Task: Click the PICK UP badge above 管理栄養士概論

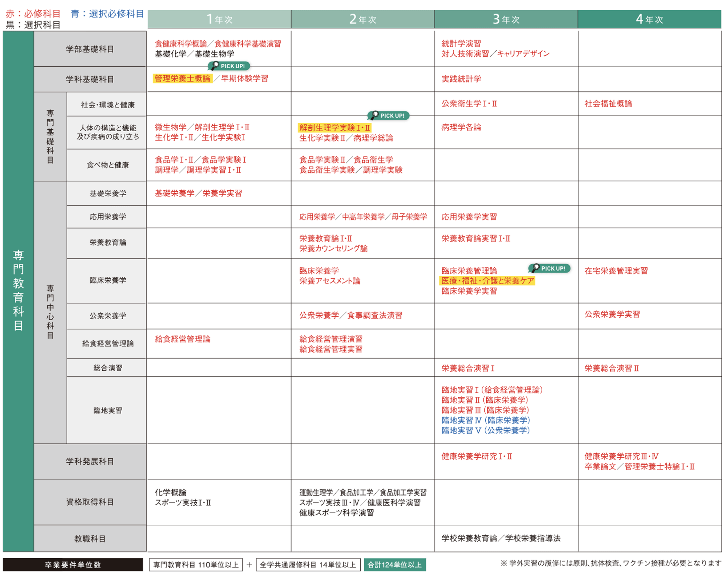Action: 229,66
